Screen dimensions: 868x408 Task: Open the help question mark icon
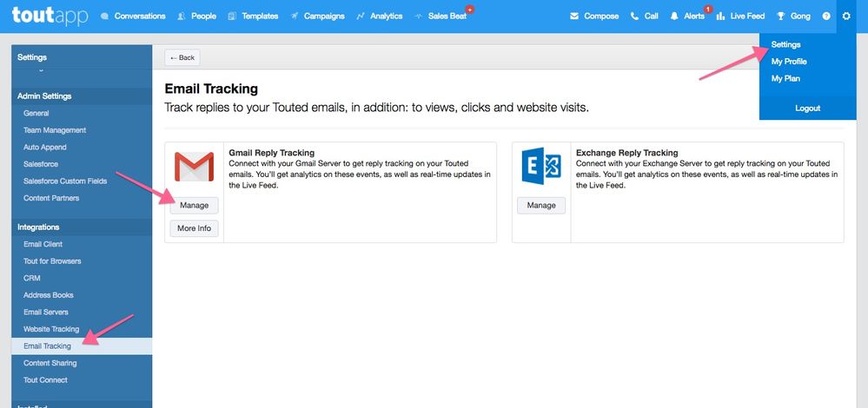pos(825,16)
